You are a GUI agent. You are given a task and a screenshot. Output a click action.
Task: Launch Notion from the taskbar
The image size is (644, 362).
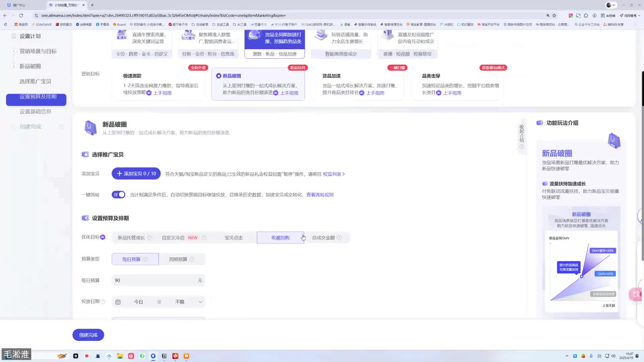tap(164, 356)
